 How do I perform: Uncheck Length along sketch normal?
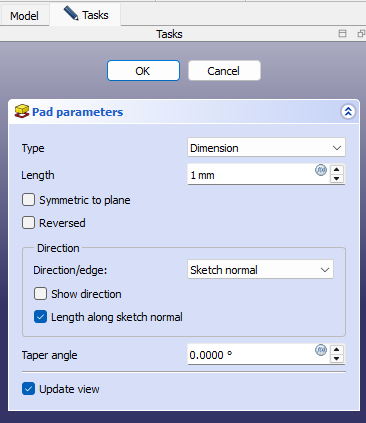pyautogui.click(x=40, y=317)
